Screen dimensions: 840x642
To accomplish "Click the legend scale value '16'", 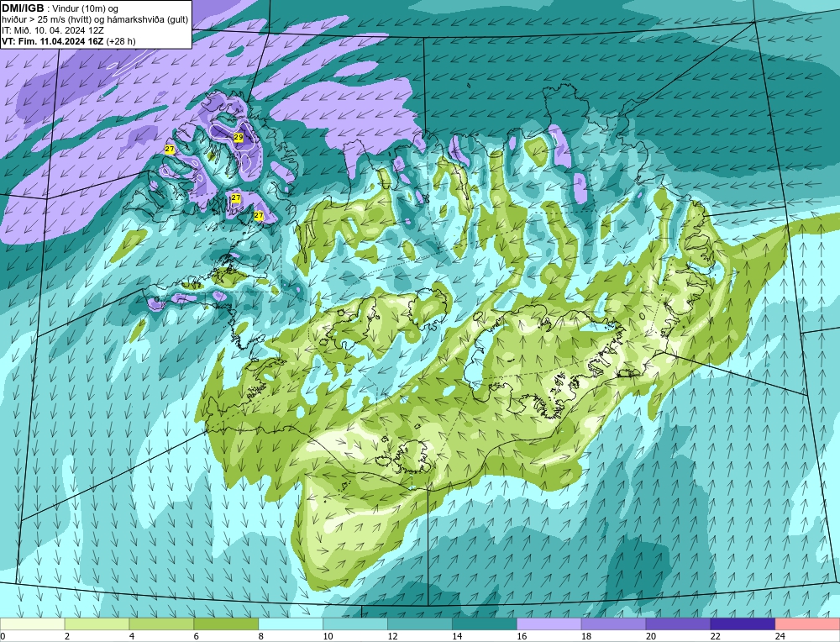I will [522, 636].
